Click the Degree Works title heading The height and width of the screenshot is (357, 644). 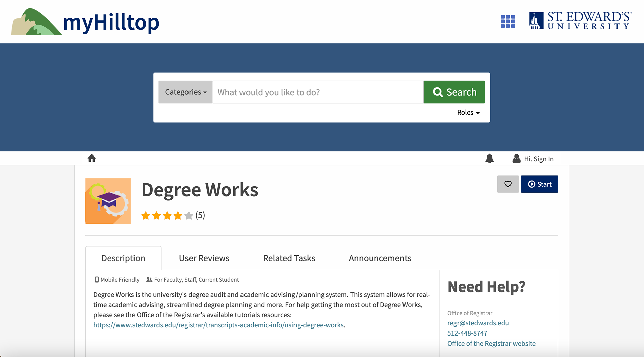pos(200,190)
